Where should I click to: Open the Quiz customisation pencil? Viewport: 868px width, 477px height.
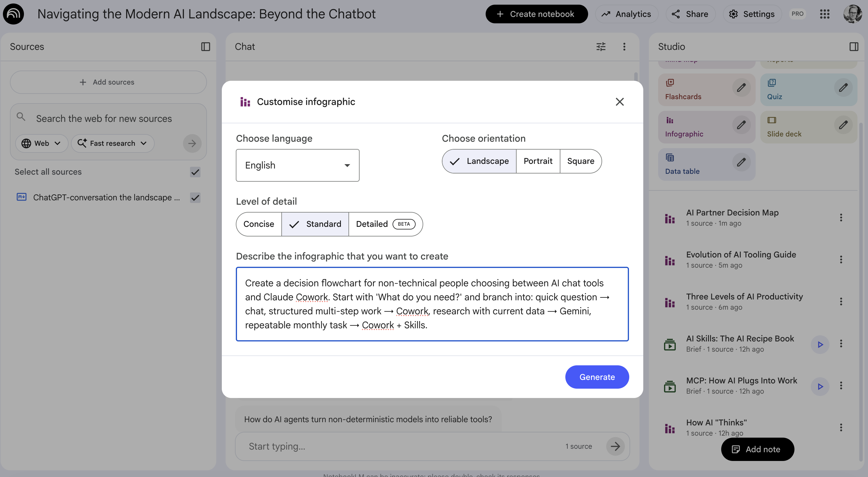pyautogui.click(x=844, y=88)
